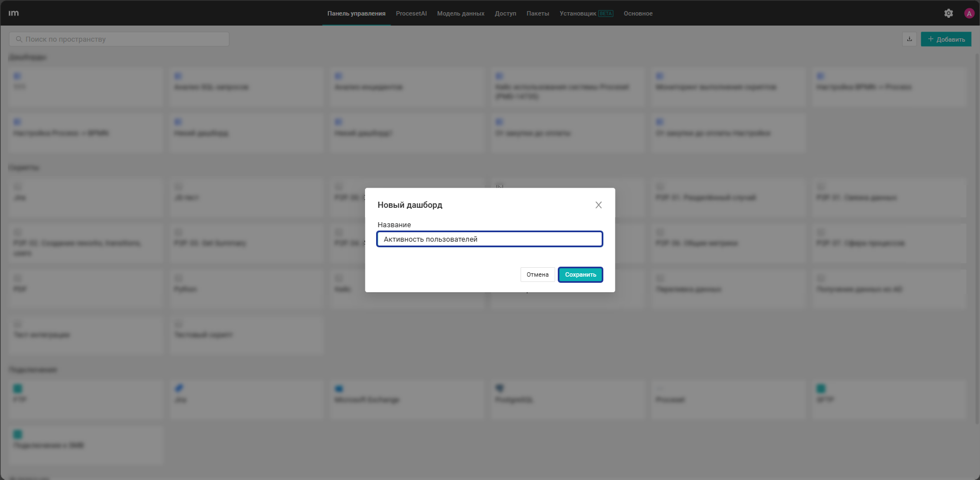Click the PostgreSQL connection icon
Image resolution: width=980 pixels, height=480 pixels.
point(499,388)
